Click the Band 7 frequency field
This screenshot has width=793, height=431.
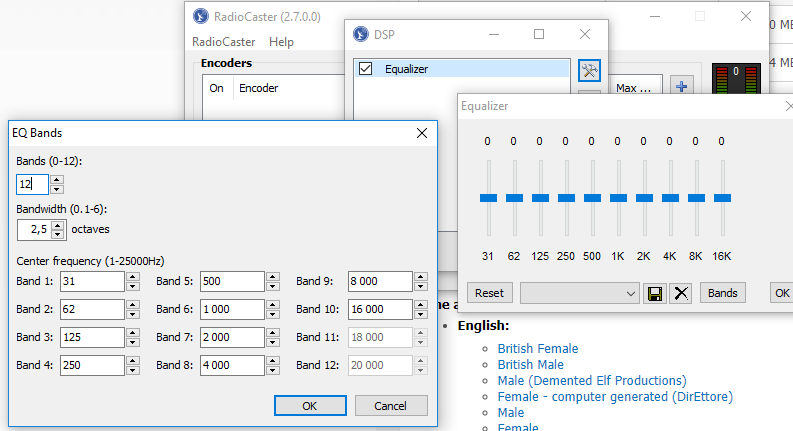[232, 337]
